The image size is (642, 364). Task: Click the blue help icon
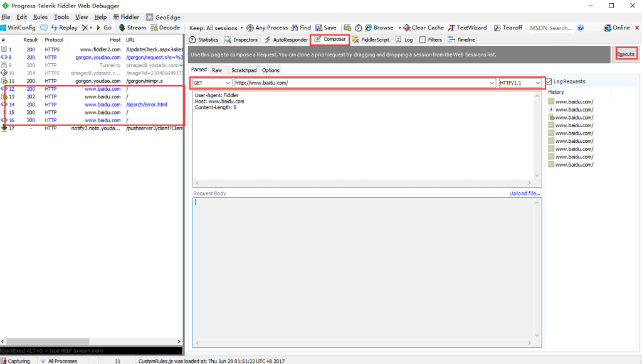tap(580, 28)
